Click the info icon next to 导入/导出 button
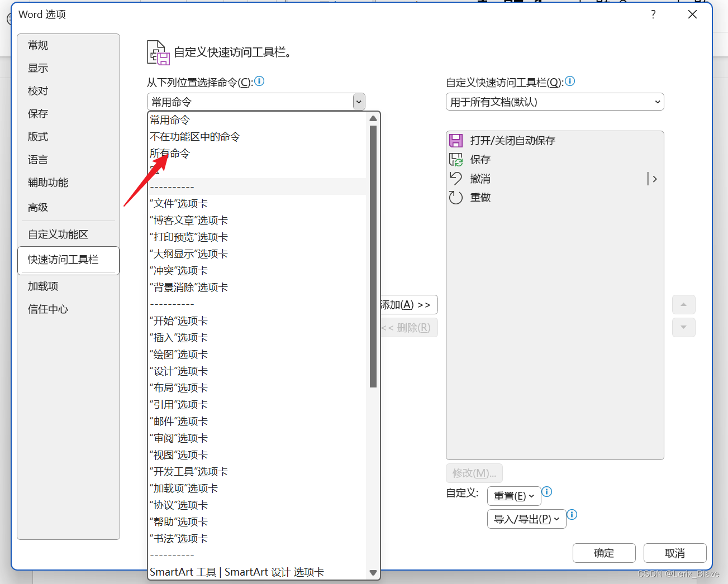The width and height of the screenshot is (728, 584). pyautogui.click(x=572, y=514)
